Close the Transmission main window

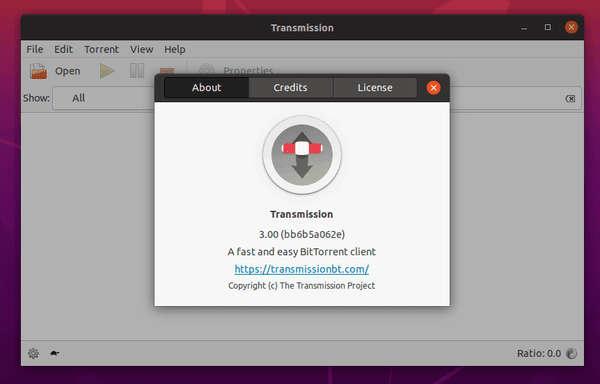click(571, 27)
